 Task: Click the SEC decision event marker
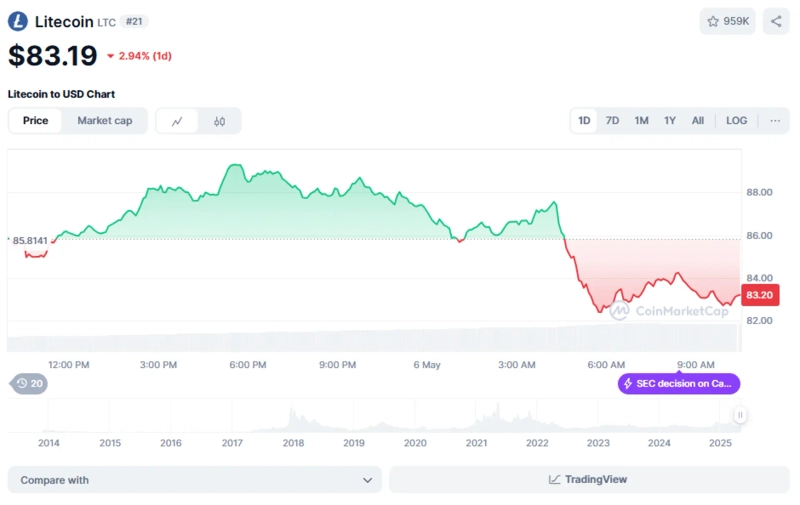[x=679, y=383]
